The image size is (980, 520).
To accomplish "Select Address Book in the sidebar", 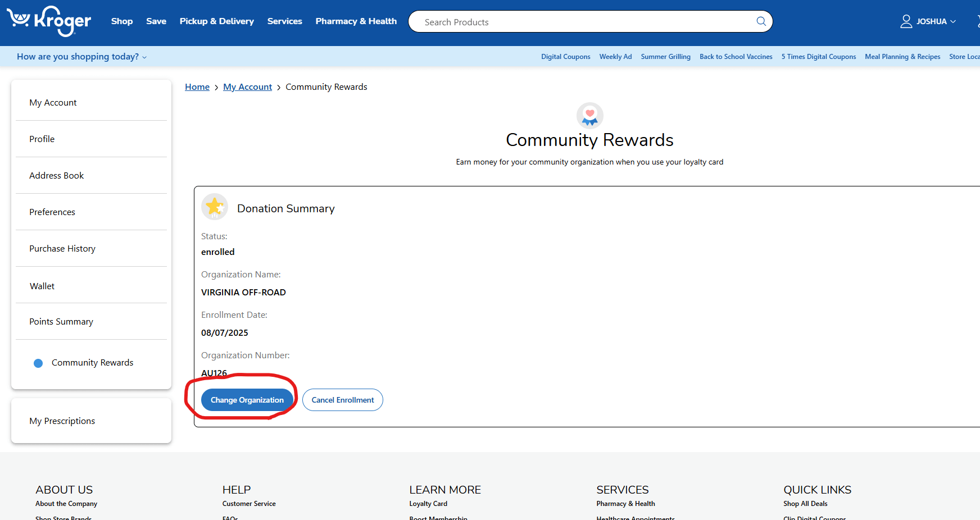I will coord(91,175).
